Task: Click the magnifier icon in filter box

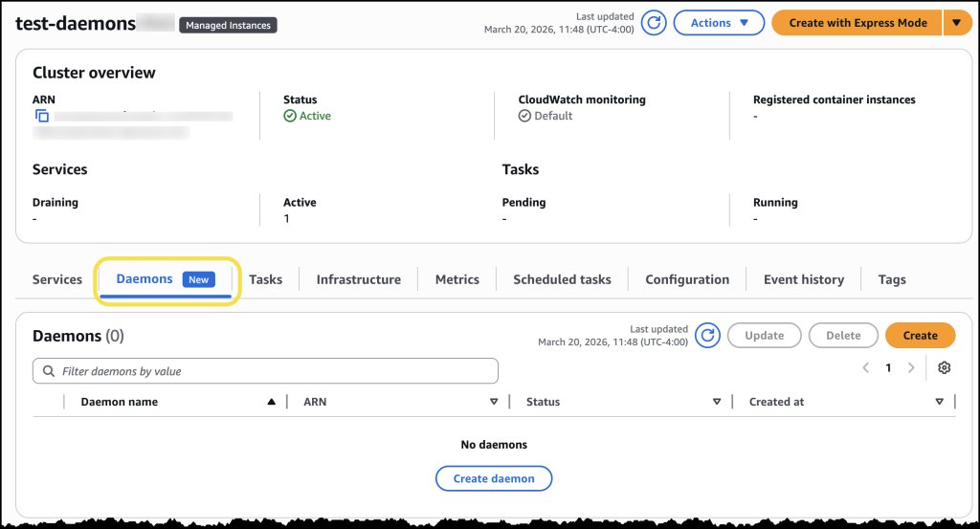Action: 48,371
